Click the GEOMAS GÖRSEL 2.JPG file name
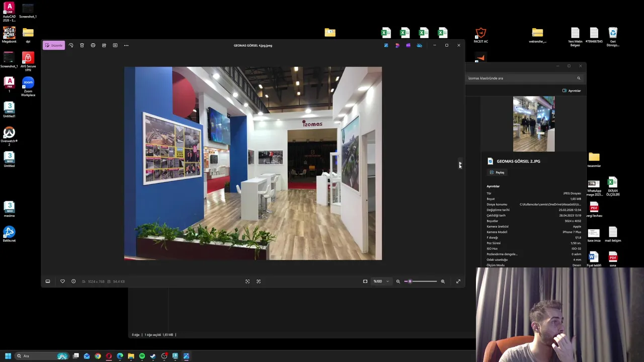The width and height of the screenshot is (644, 362). click(x=518, y=161)
